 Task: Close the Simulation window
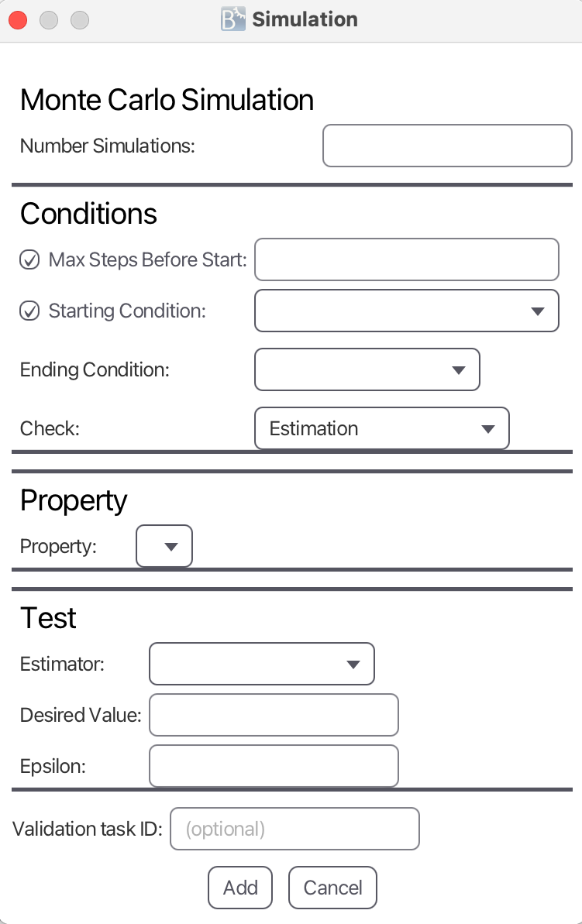click(x=18, y=20)
